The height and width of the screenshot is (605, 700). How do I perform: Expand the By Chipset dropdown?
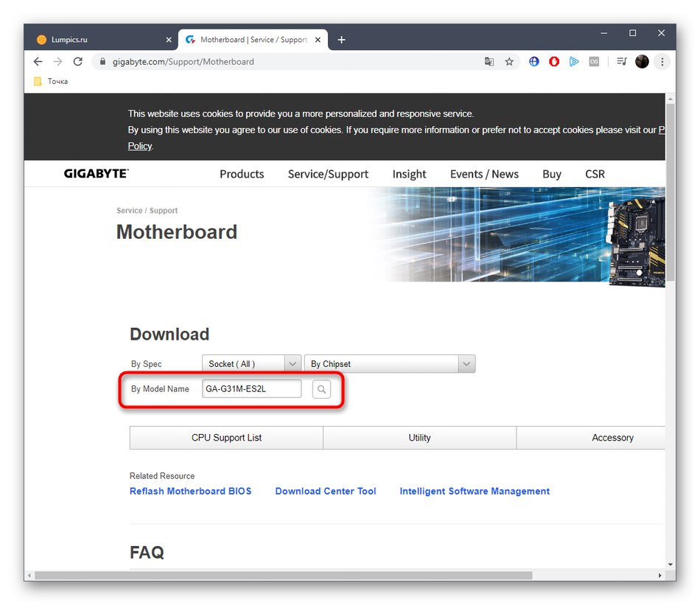coord(390,364)
